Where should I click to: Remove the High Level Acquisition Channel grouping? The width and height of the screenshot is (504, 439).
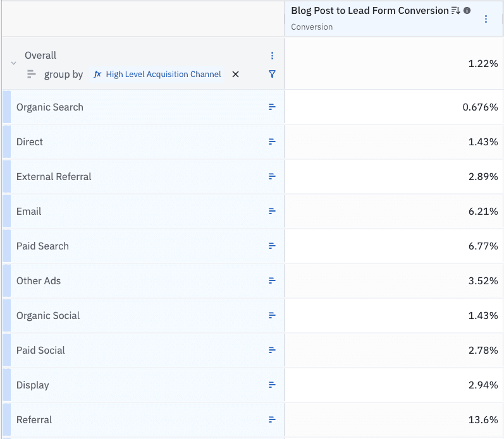[x=235, y=75]
